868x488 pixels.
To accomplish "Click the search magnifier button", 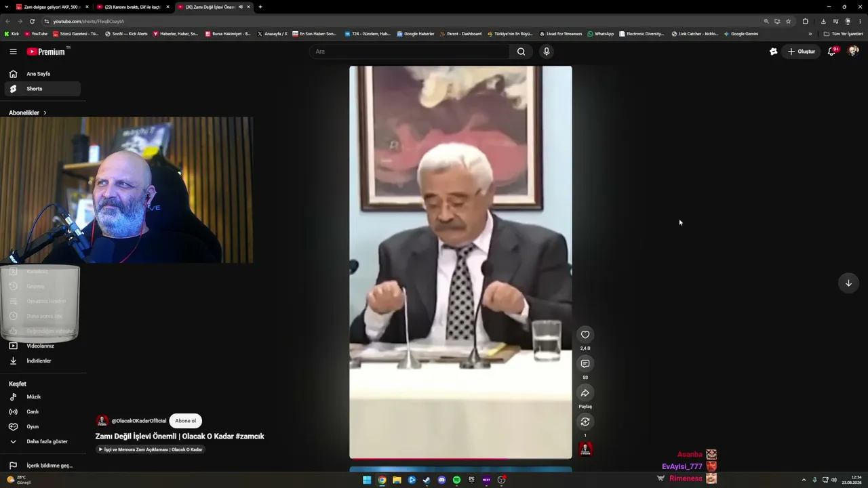I will coord(521,52).
